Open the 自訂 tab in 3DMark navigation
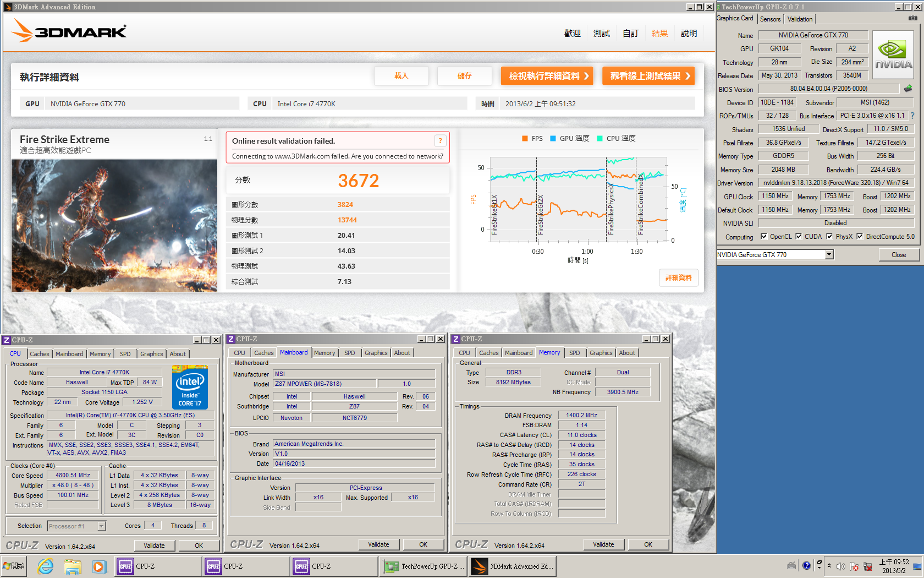The height and width of the screenshot is (578, 924). 631,33
